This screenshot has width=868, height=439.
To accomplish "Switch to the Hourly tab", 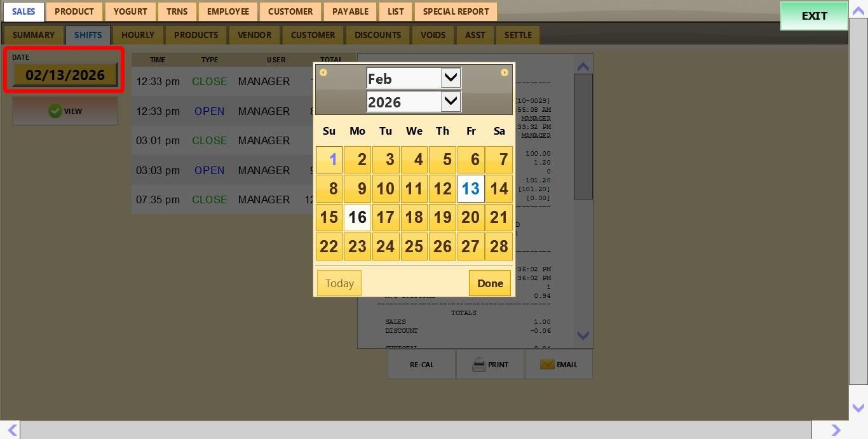I will [x=138, y=35].
